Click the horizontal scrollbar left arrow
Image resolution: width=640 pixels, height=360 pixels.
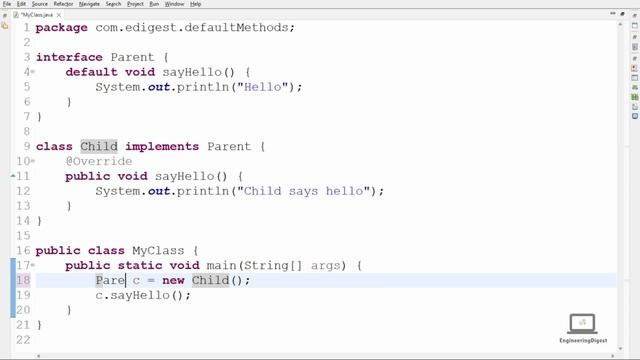coord(39,356)
